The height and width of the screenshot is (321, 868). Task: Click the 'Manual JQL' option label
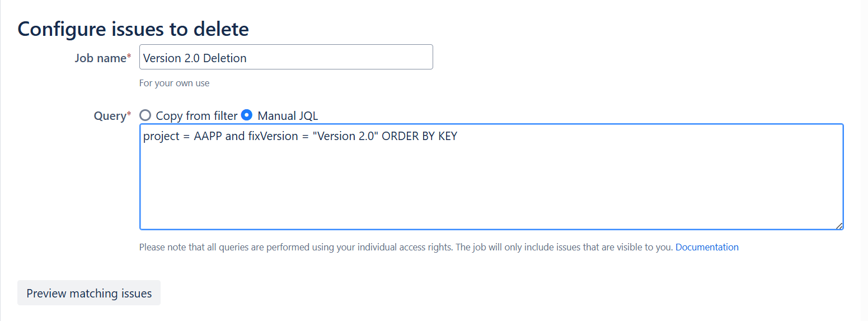(x=288, y=116)
